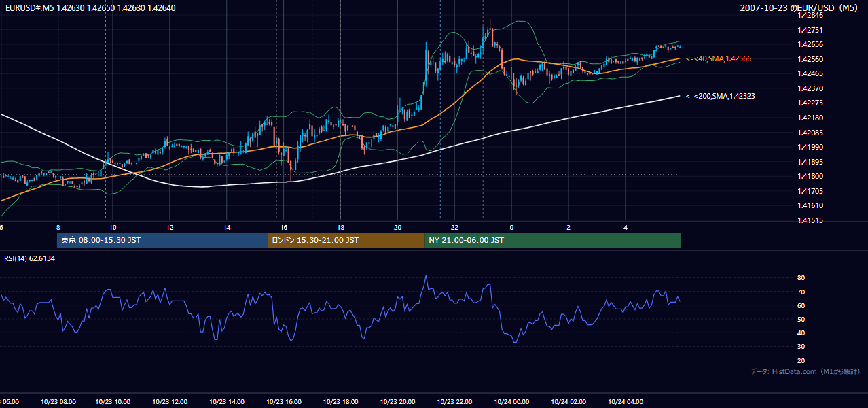The width and height of the screenshot is (868, 408).
Task: Click the 10/24 04:00 time axis label
Action: 626,402
